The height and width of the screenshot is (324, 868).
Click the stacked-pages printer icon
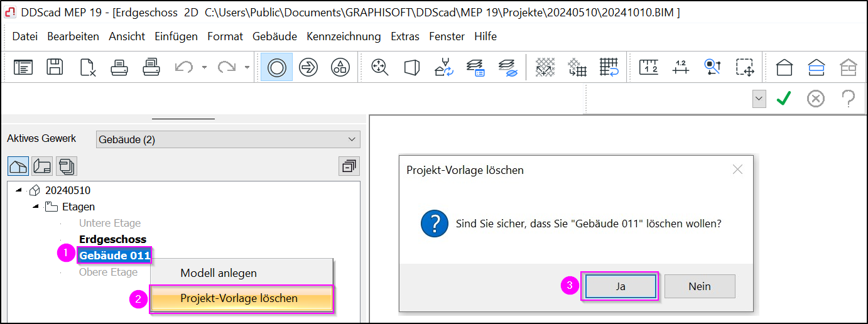151,67
